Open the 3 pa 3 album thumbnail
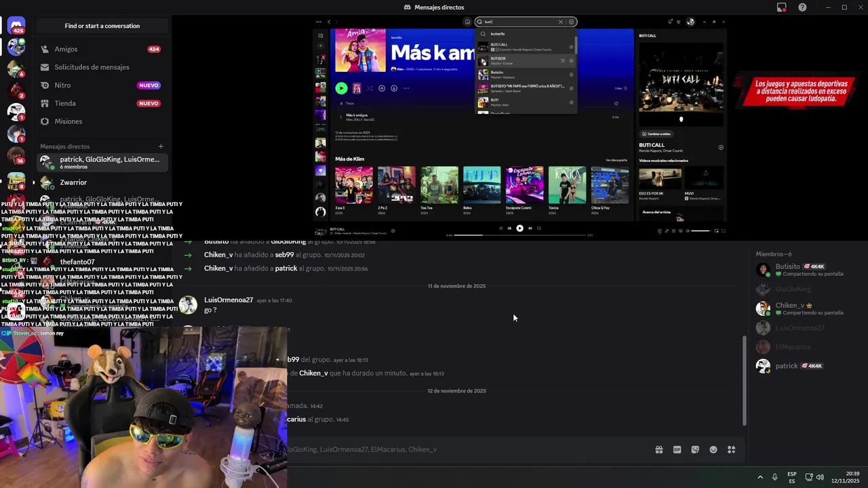The image size is (868, 488). [354, 185]
